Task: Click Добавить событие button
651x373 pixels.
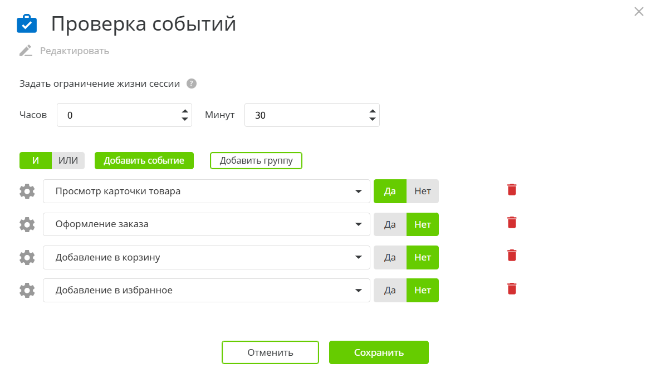Action: pos(144,160)
